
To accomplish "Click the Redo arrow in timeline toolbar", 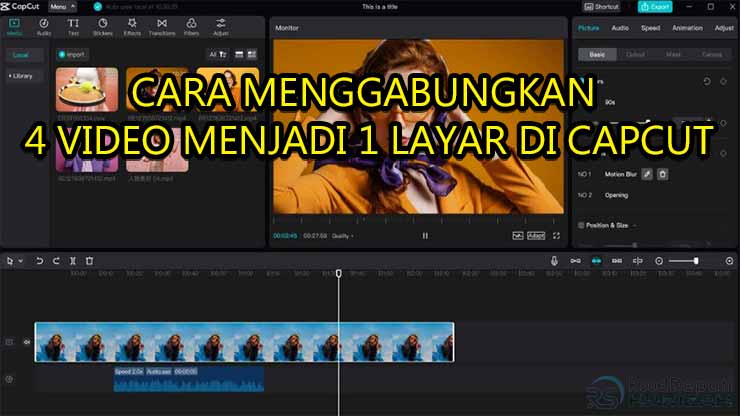I will pos(56,261).
